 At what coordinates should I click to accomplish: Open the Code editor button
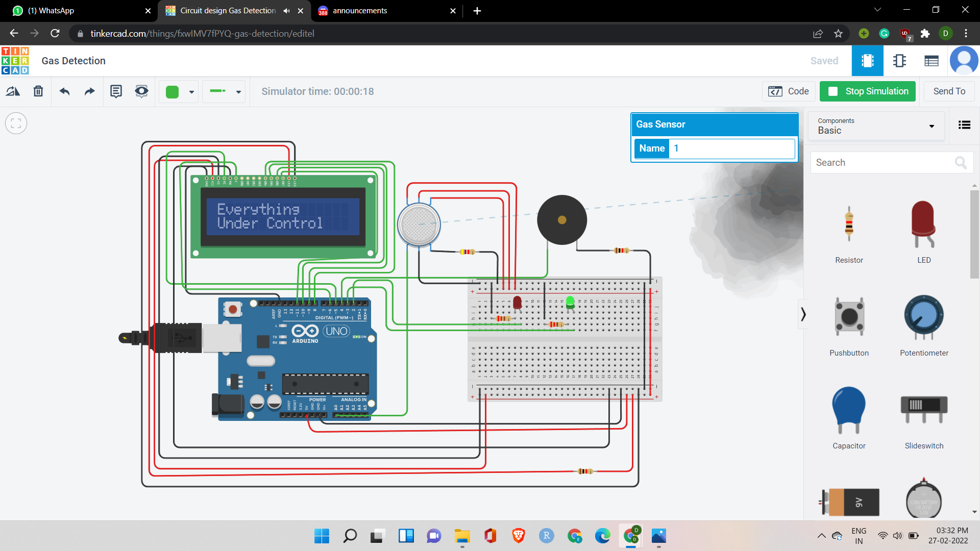point(789,91)
